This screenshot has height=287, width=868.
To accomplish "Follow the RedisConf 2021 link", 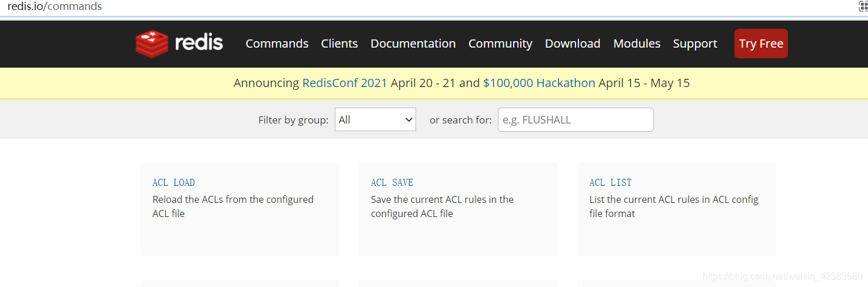I will pyautogui.click(x=345, y=83).
